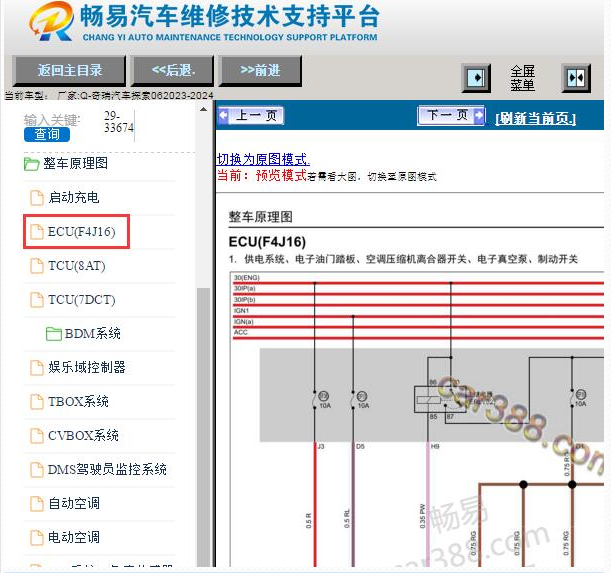611x573 pixels.
Task: Click the 当前车型 vehicle model text
Action: pos(109,96)
